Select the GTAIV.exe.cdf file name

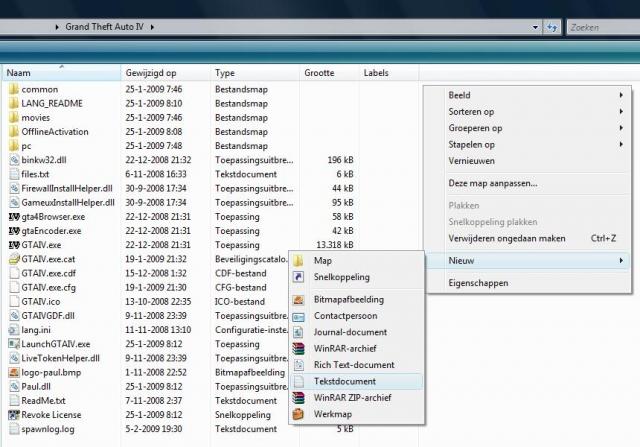click(x=49, y=274)
